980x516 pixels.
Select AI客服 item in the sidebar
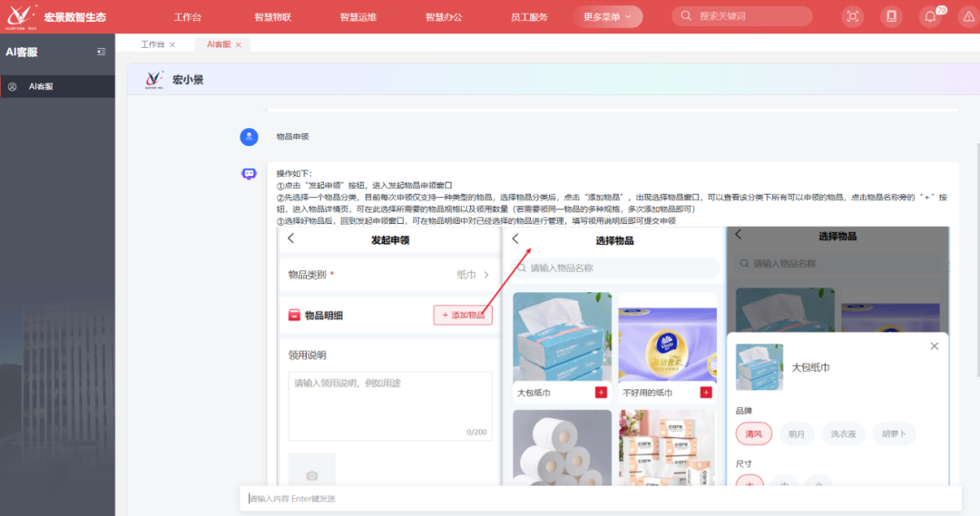pos(57,87)
